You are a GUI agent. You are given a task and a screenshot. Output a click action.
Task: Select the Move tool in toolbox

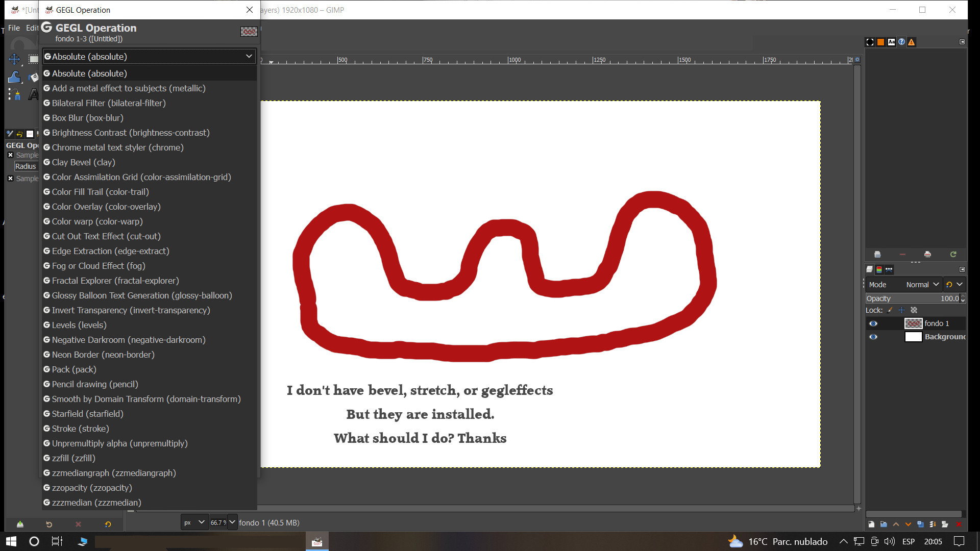tap(14, 59)
